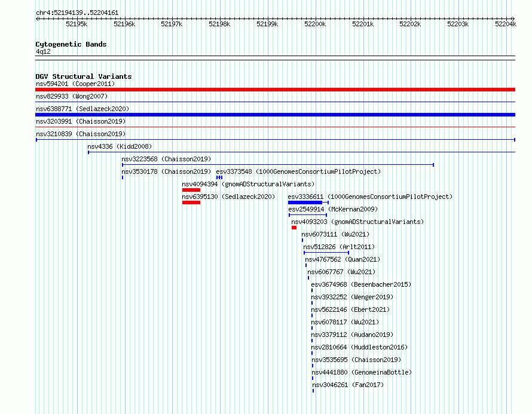Click the 52198k ruler position
The height and width of the screenshot is (414, 532).
coord(219,24)
